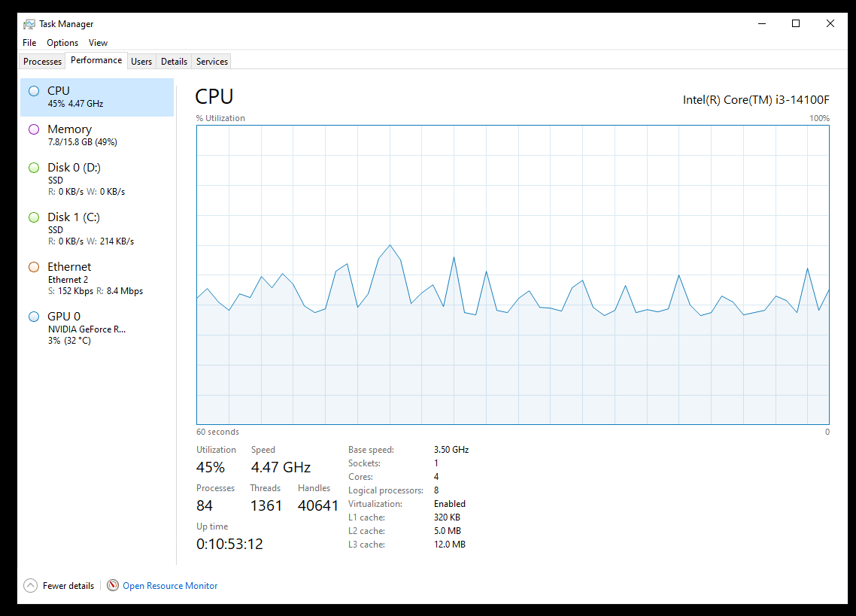Maximize the Task Manager window
This screenshot has width=856, height=616.
pos(796,23)
